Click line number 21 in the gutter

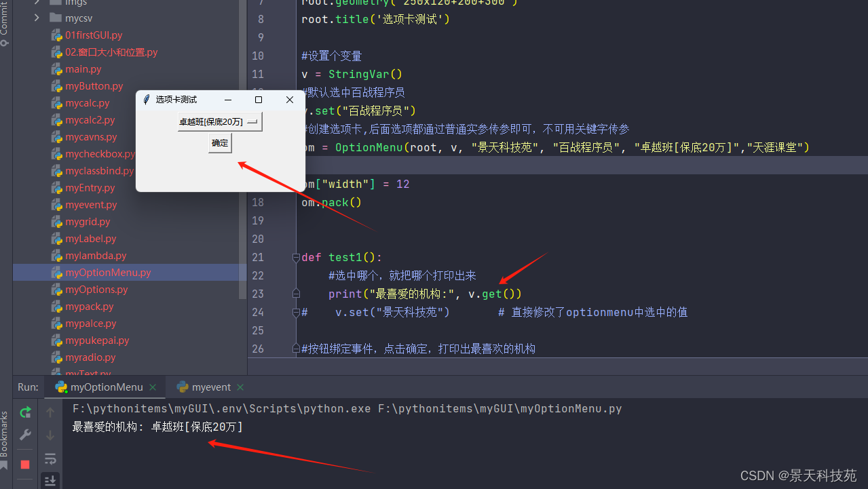(x=258, y=257)
